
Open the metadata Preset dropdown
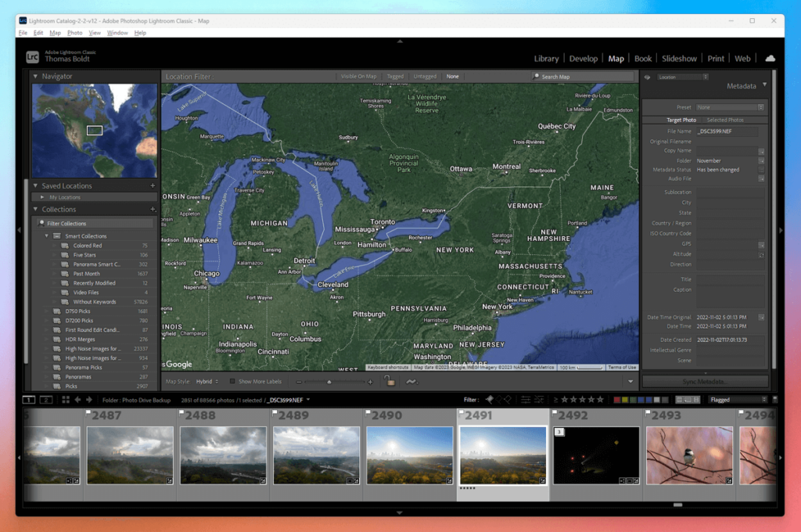730,107
